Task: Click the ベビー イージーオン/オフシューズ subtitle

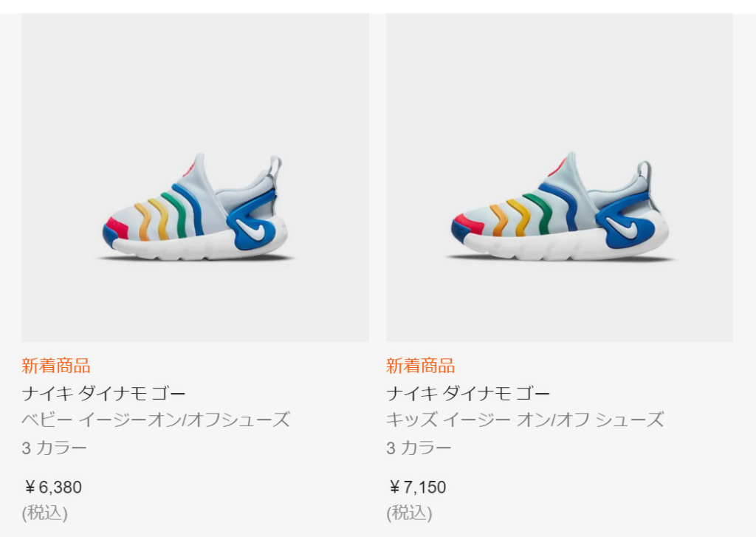Action: [x=156, y=420]
